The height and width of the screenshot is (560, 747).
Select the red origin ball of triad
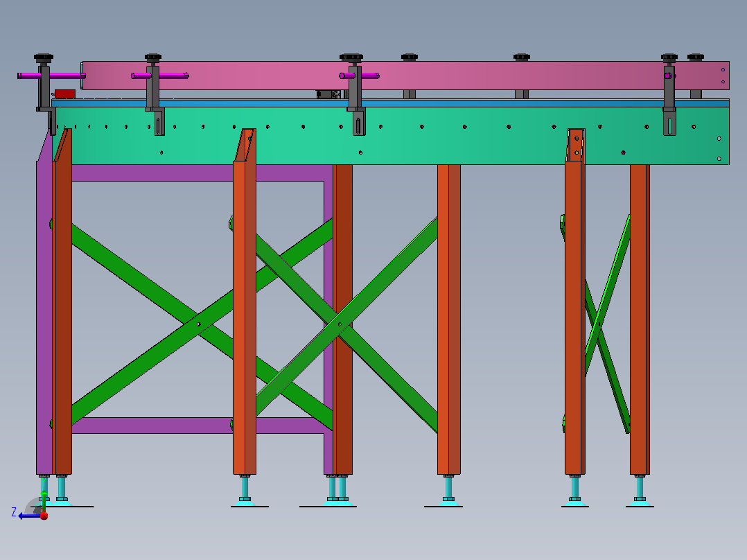pyautogui.click(x=44, y=516)
